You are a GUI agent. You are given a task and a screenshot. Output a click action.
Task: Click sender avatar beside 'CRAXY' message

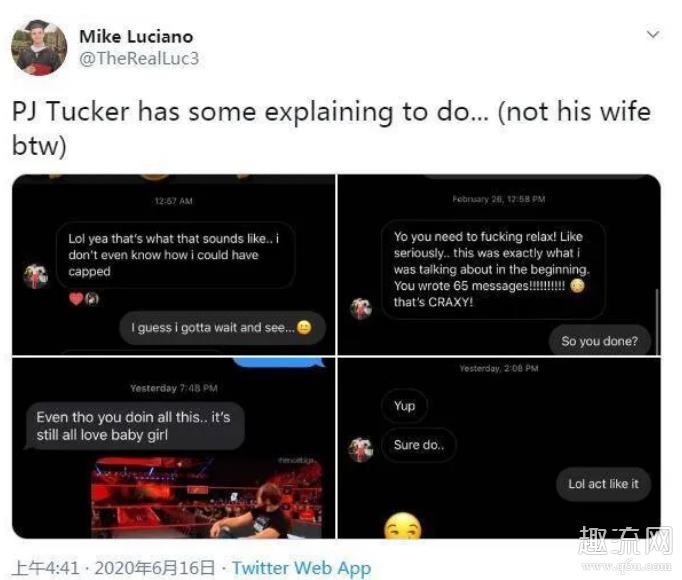pos(361,308)
